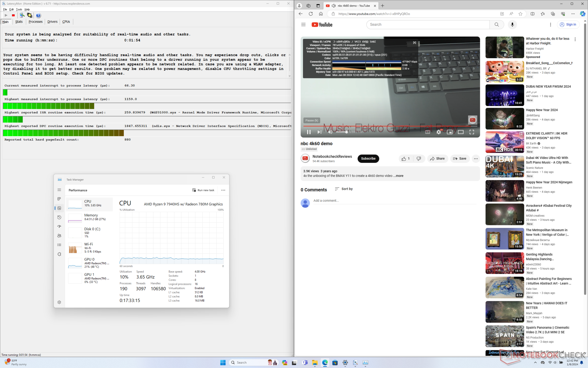Open Sort by comments dropdown
This screenshot has height=368, width=588.
point(344,189)
